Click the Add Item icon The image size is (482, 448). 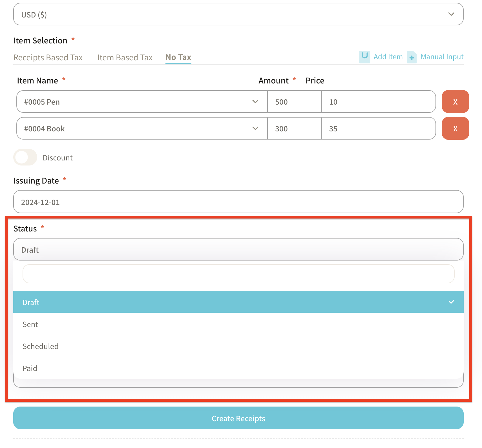pos(364,57)
